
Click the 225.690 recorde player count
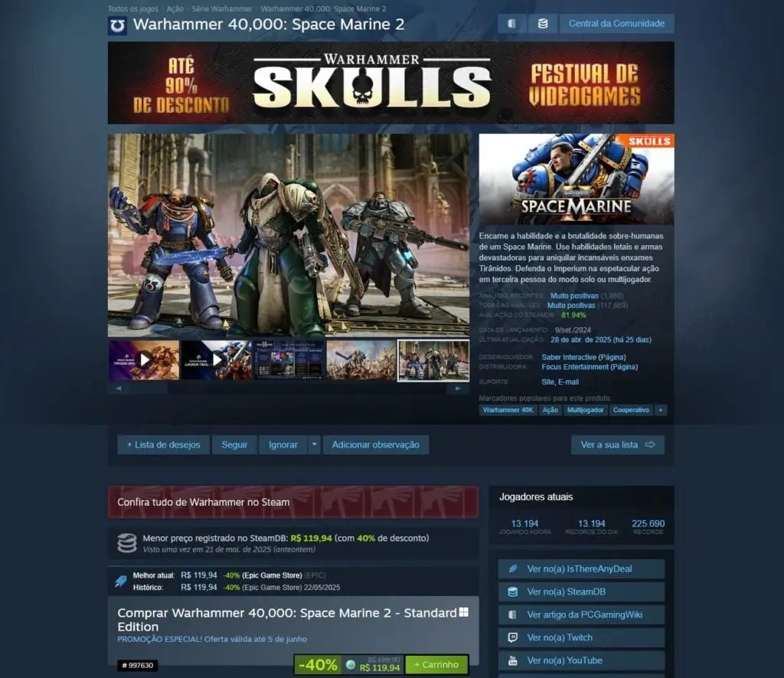[648, 523]
